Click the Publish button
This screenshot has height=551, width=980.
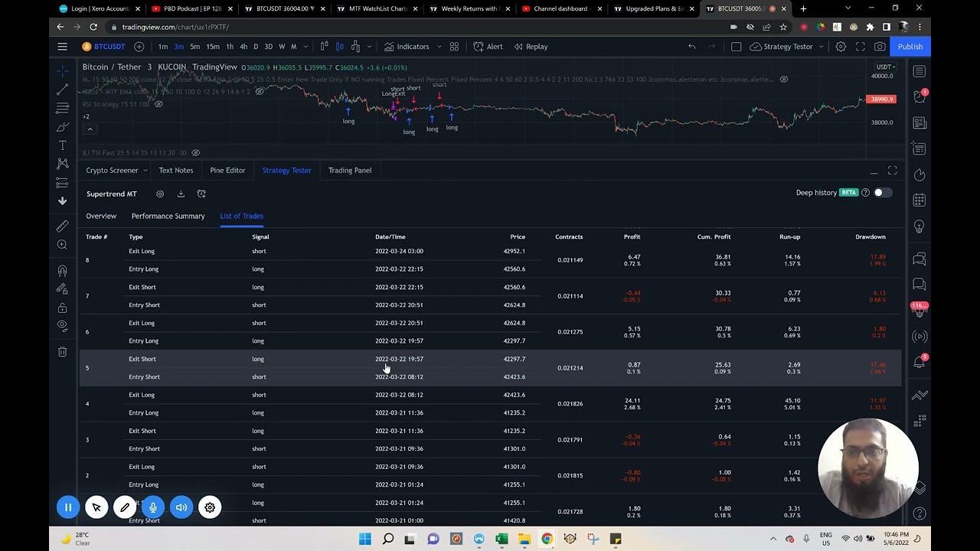click(x=910, y=47)
